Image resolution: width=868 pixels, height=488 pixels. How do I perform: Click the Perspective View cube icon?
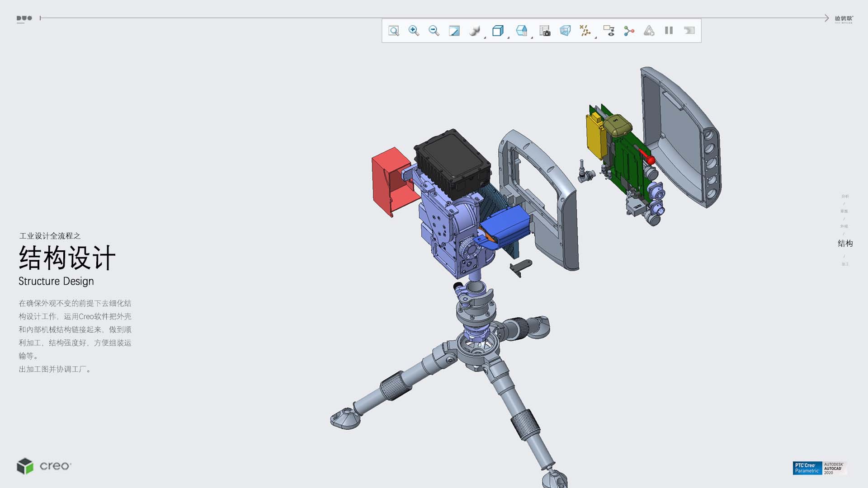565,31
